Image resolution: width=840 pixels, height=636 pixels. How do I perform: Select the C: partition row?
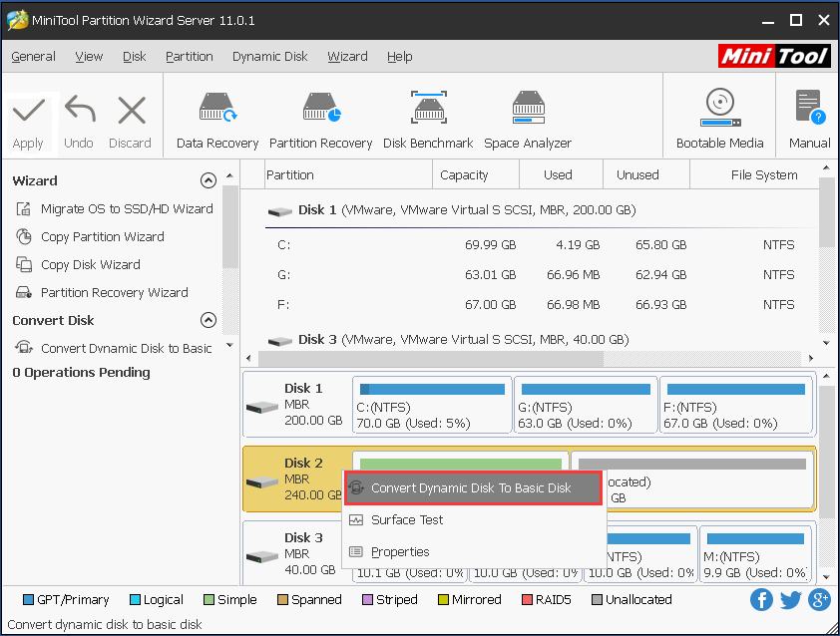click(x=541, y=244)
